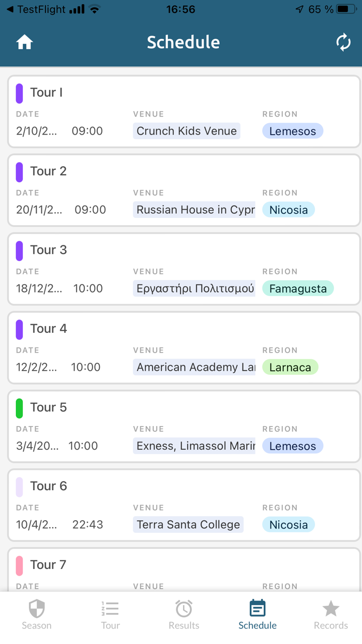Expand the American Academy venue under Tour 4

(195, 367)
